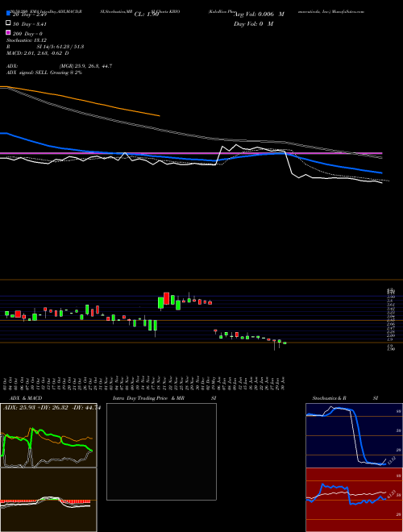Screen dimensions: 403x532
Task: Click the 'MACD: 2.01, 2.63, -0.62 D' line
Action: [38, 53]
